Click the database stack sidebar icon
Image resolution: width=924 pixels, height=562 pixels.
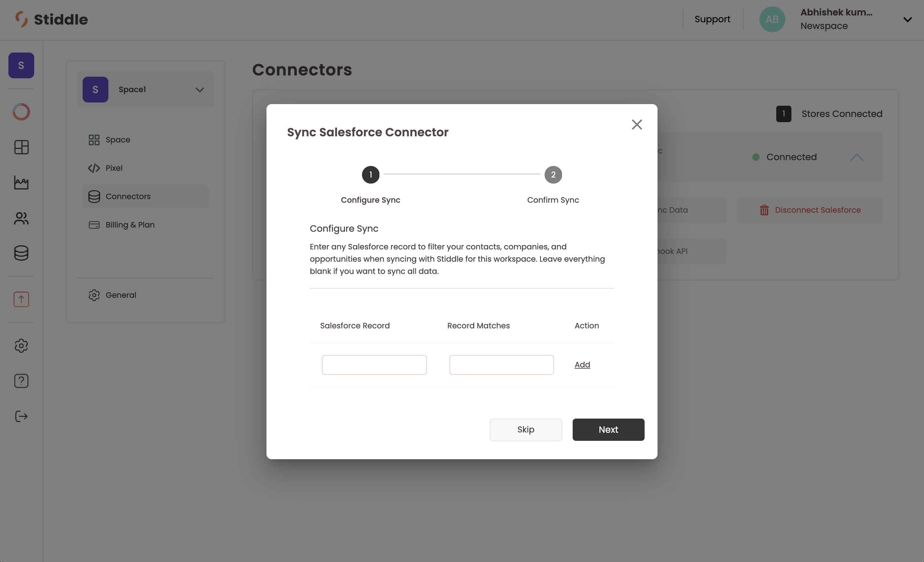point(21,253)
